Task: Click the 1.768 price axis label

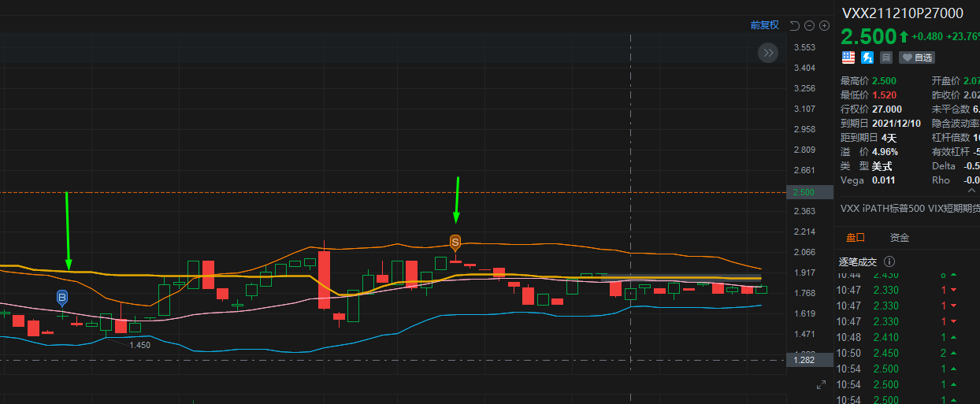Action: tap(804, 293)
